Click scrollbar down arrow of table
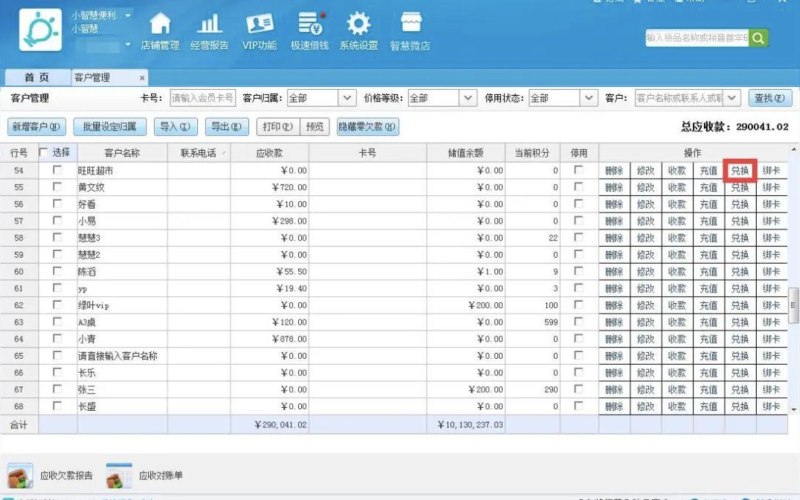Image resolution: width=800 pixels, height=500 pixels. (793, 409)
